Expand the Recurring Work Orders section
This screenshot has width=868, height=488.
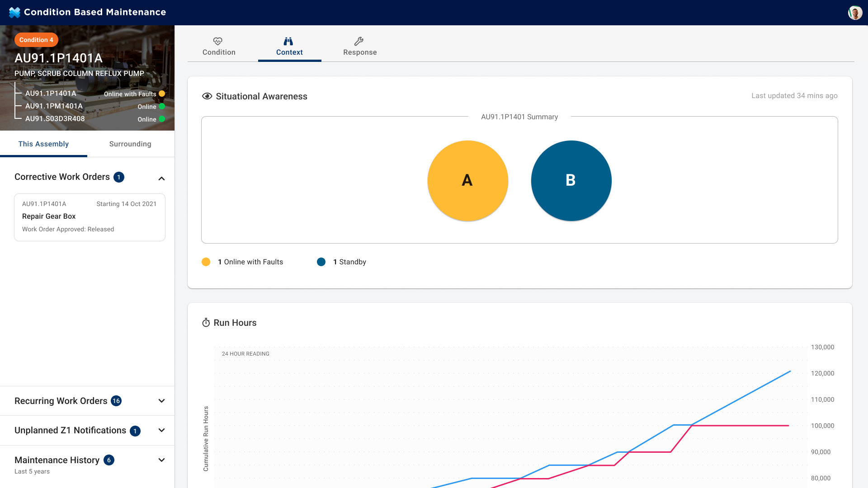tap(161, 401)
